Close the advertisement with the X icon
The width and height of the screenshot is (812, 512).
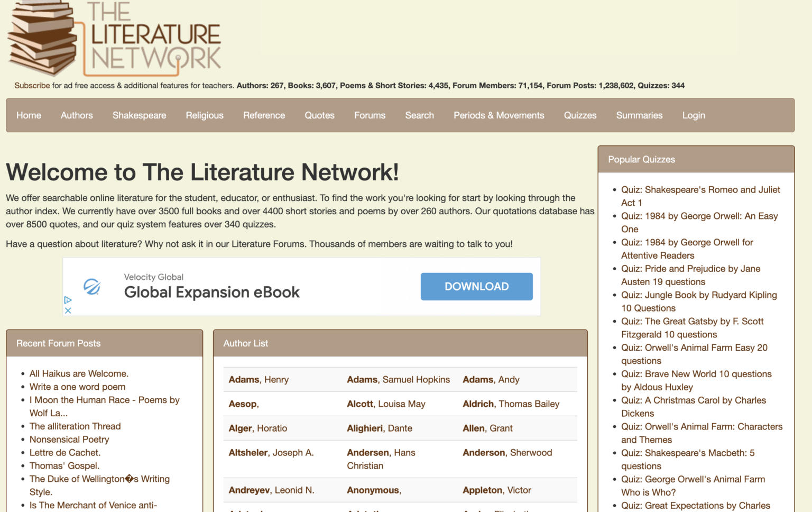68,310
